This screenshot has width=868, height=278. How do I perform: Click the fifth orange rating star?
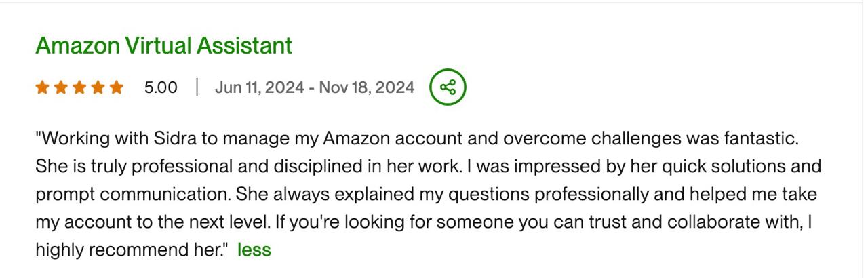coord(117,87)
